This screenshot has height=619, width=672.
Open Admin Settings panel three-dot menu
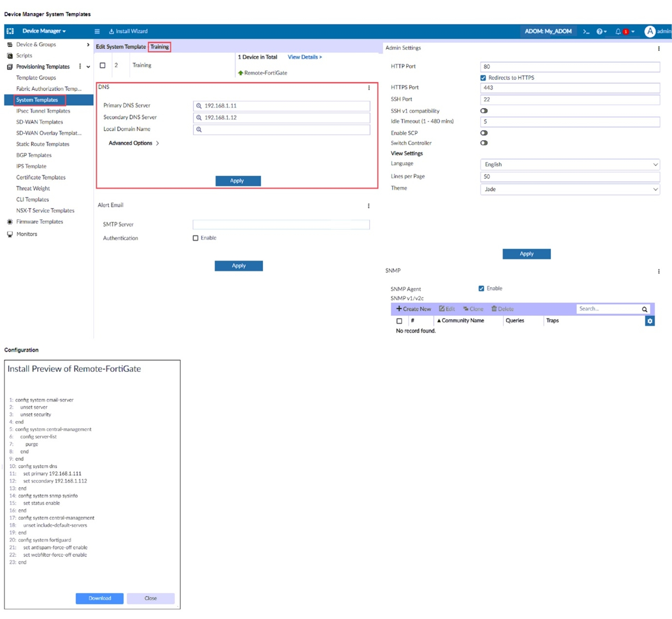point(659,48)
